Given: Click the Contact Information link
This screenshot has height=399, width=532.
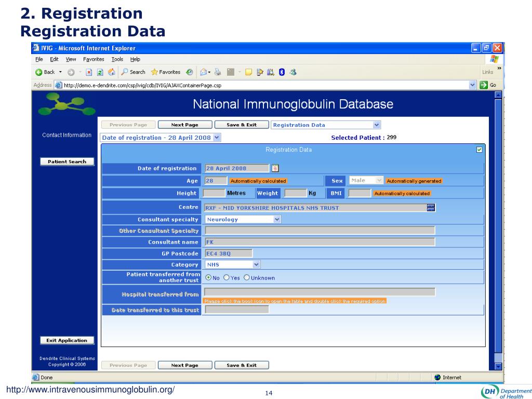Looking at the screenshot, I should pos(67,135).
